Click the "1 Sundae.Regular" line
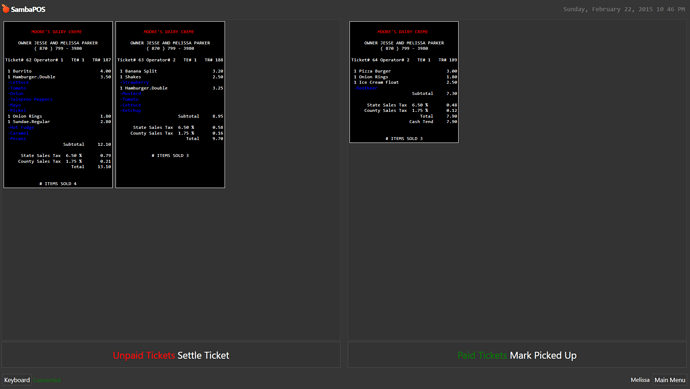Screen dimensions: 690x389 coord(59,121)
